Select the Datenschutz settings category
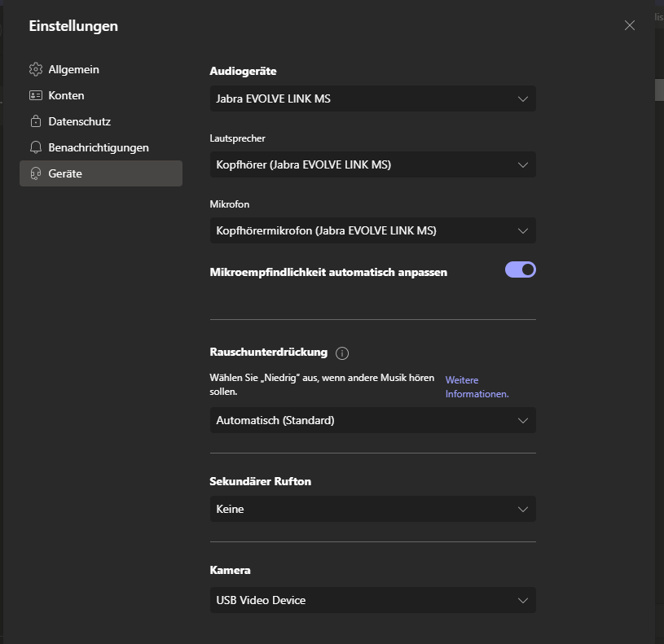 [101, 121]
